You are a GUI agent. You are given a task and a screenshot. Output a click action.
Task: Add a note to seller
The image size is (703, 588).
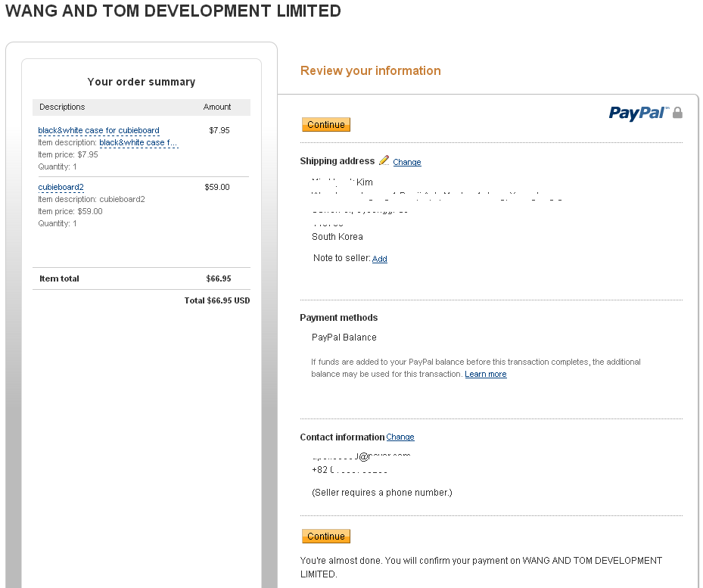pos(379,259)
